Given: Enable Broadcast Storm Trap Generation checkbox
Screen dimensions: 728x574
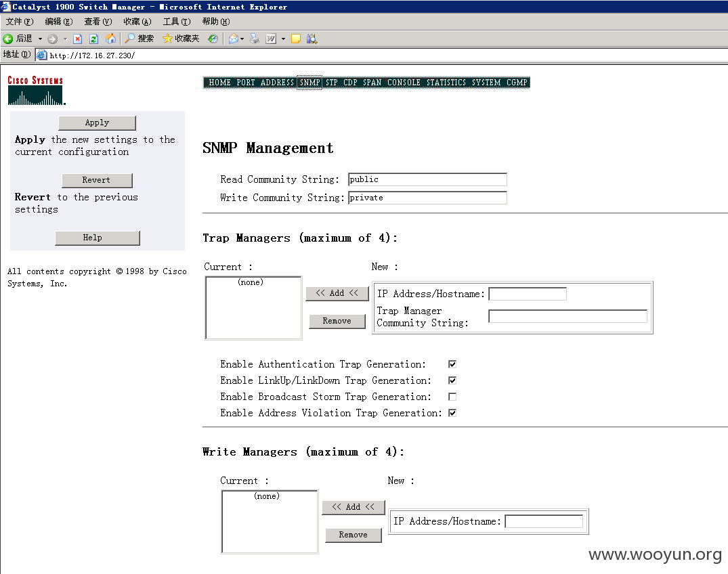Looking at the screenshot, I should tap(452, 397).
